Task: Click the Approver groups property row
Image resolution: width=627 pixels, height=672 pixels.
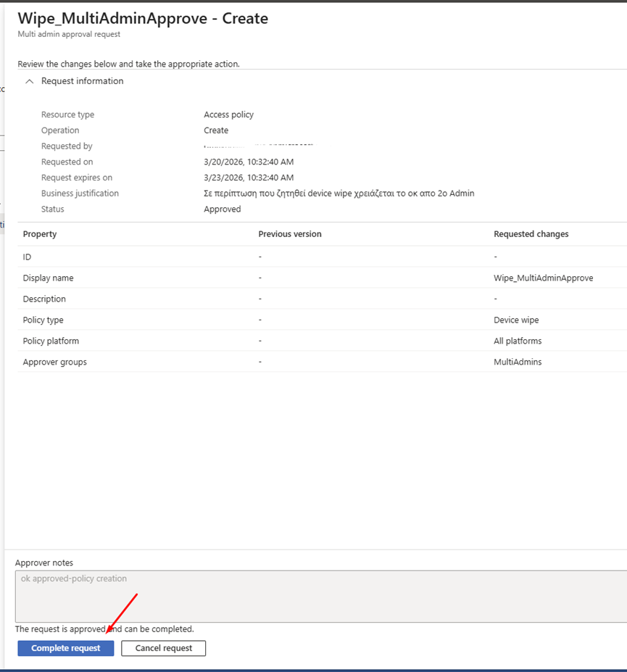Action: click(54, 362)
